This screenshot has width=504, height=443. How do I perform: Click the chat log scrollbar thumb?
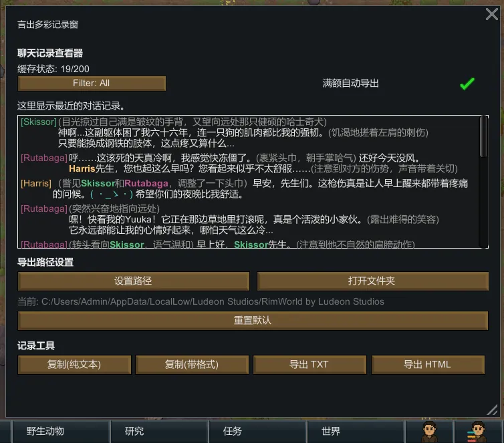click(483, 137)
